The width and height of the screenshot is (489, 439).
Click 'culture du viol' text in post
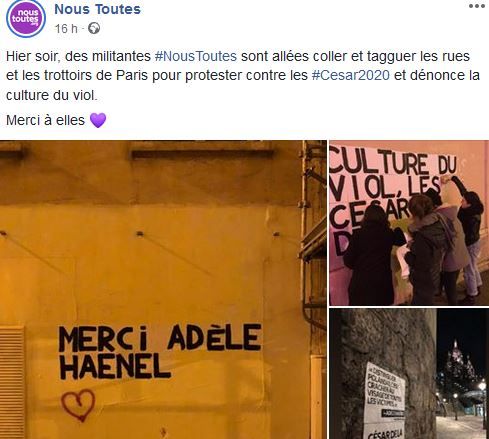point(52,95)
